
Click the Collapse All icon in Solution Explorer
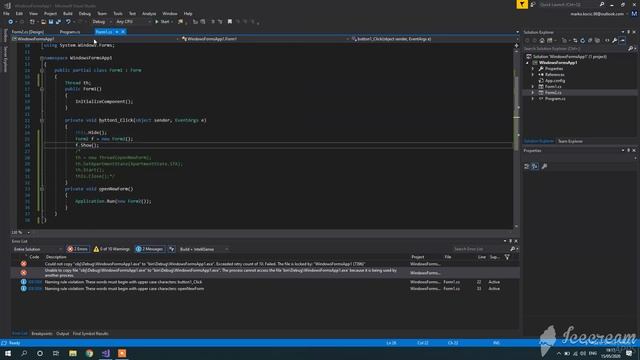coord(590,40)
